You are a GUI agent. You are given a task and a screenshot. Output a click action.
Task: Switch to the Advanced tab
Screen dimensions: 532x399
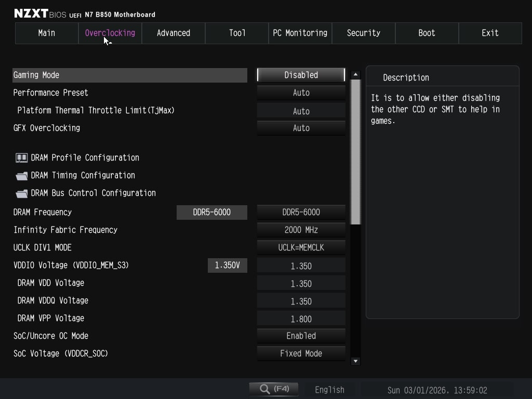click(x=174, y=33)
